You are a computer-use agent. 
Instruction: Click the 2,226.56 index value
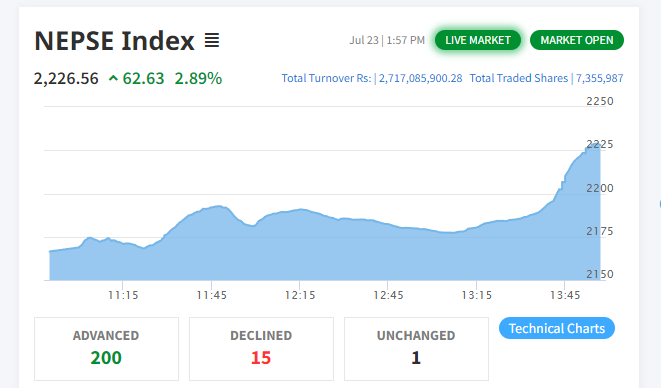[66, 78]
